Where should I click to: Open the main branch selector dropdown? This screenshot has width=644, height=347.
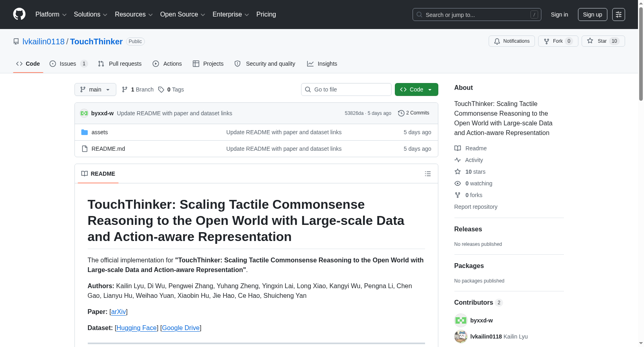click(95, 89)
